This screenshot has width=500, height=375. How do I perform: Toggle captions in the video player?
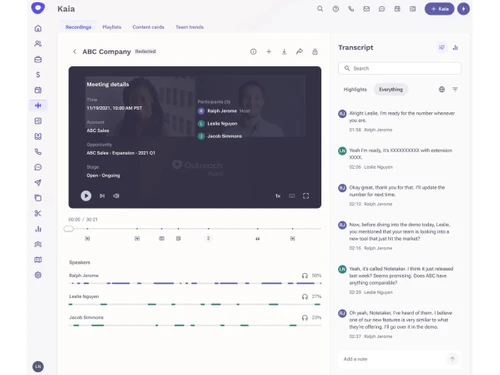[x=292, y=196]
